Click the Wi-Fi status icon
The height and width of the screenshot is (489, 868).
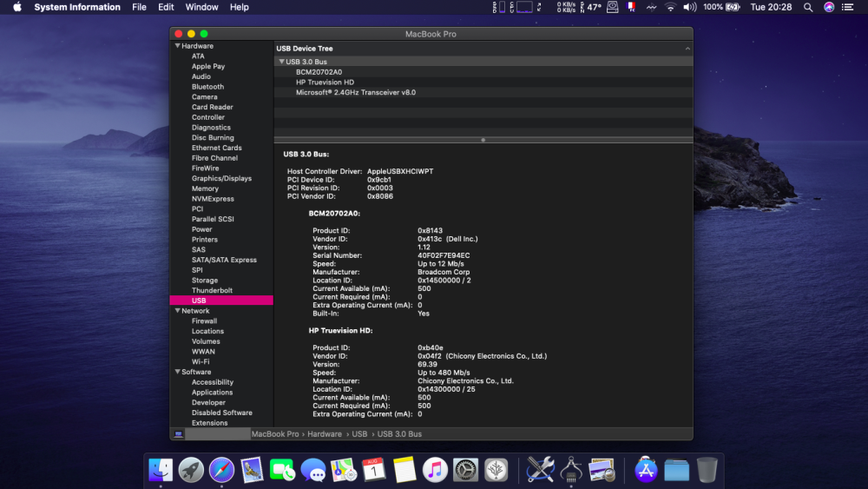pyautogui.click(x=670, y=7)
